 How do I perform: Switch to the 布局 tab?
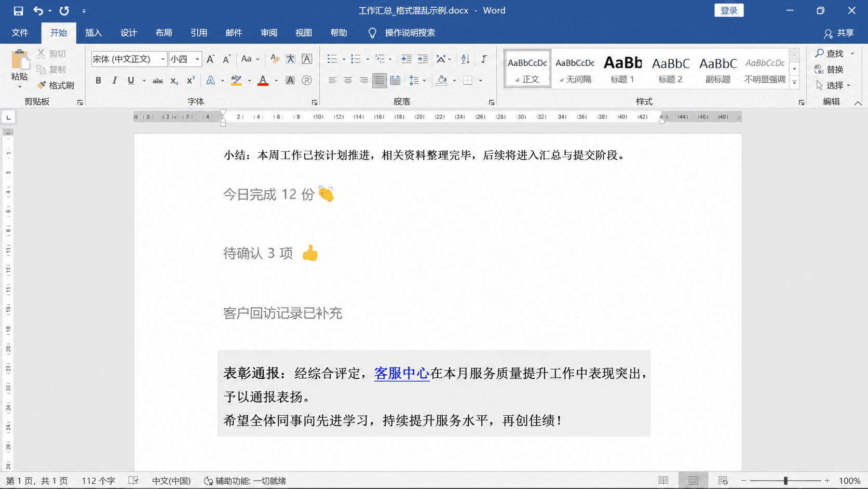(x=164, y=33)
